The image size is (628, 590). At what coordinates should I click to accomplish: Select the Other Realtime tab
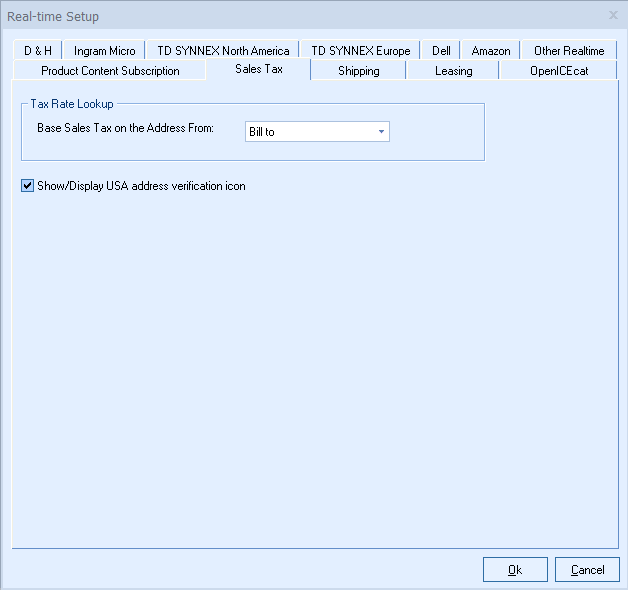pyautogui.click(x=568, y=51)
